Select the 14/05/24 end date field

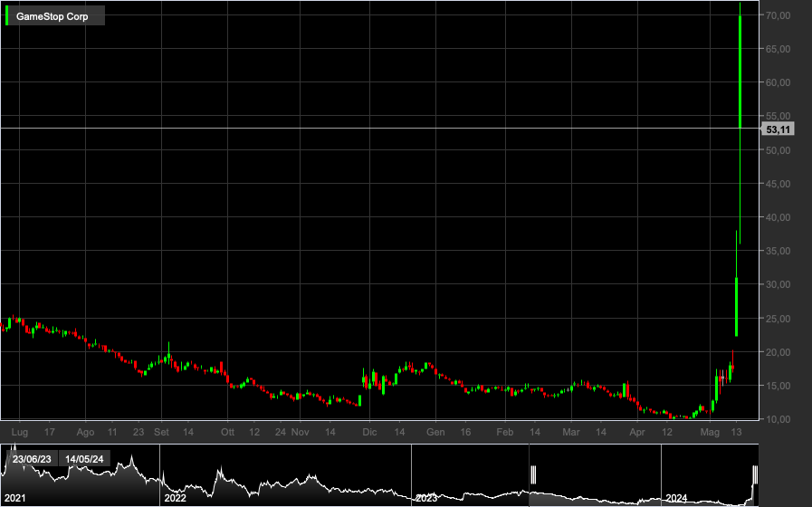[84, 459]
